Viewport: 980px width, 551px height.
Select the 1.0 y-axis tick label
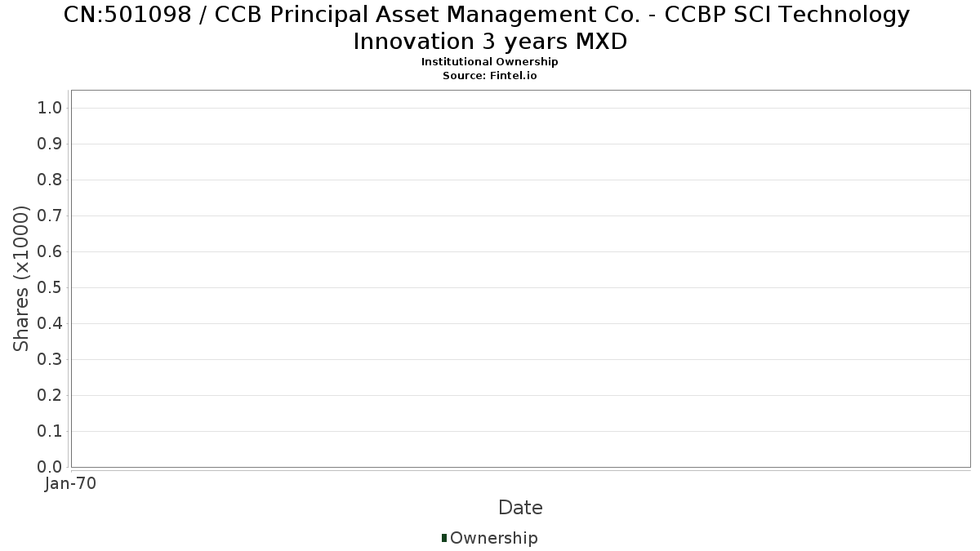pos(50,108)
